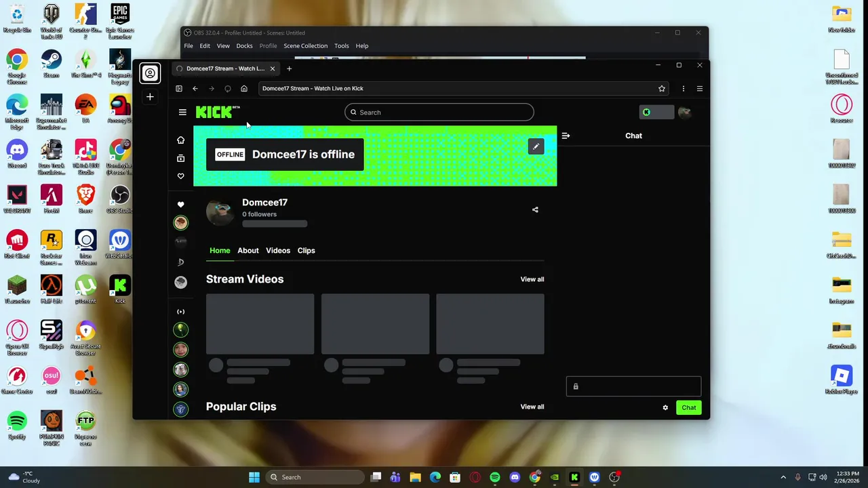
Task: Open the Kick sidebar hamburger menu
Action: [x=182, y=113]
